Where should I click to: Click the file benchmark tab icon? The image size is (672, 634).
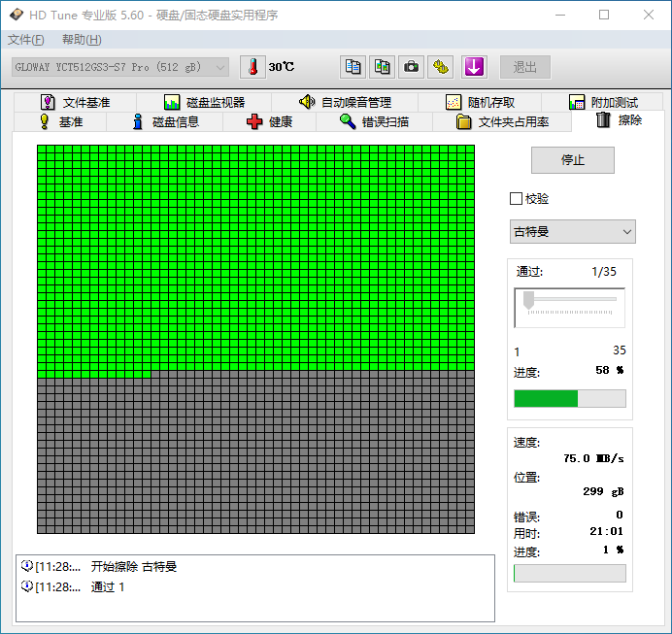[x=48, y=102]
